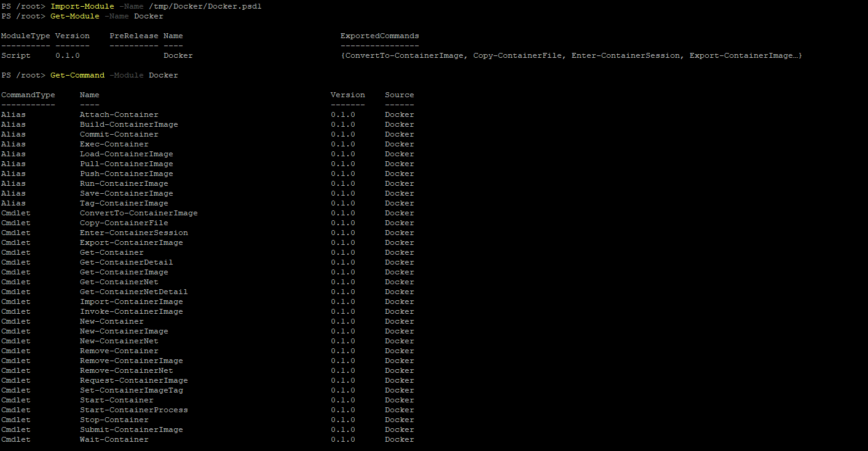Image resolution: width=868 pixels, height=451 pixels.
Task: Click the Get-Container cmdlet entry
Action: tap(111, 252)
